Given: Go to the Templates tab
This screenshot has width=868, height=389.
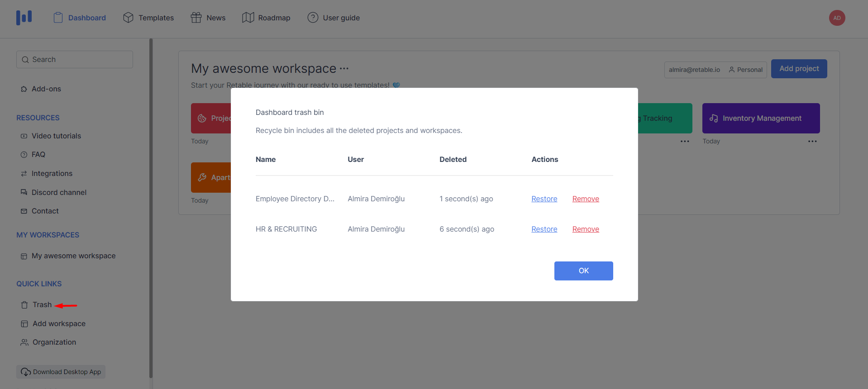Looking at the screenshot, I should (148, 18).
